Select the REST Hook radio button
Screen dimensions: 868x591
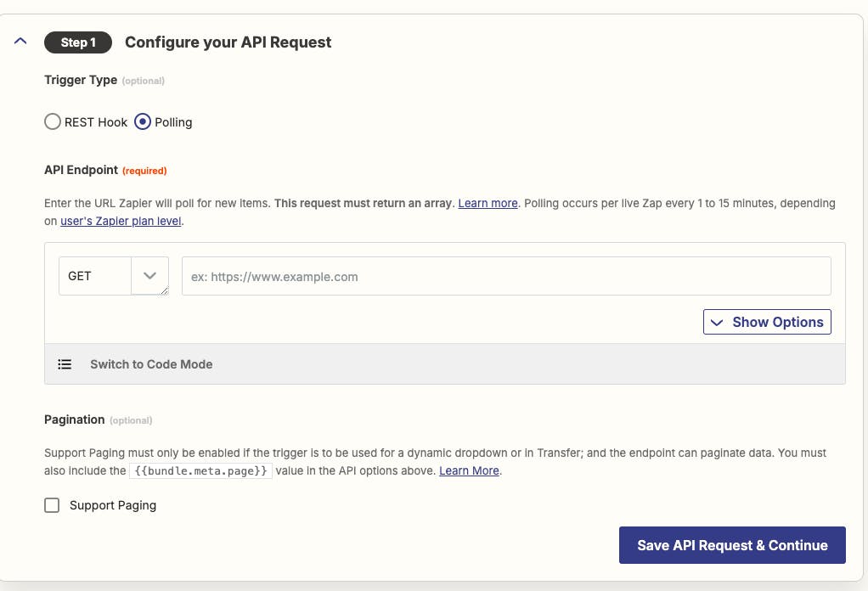tap(53, 122)
